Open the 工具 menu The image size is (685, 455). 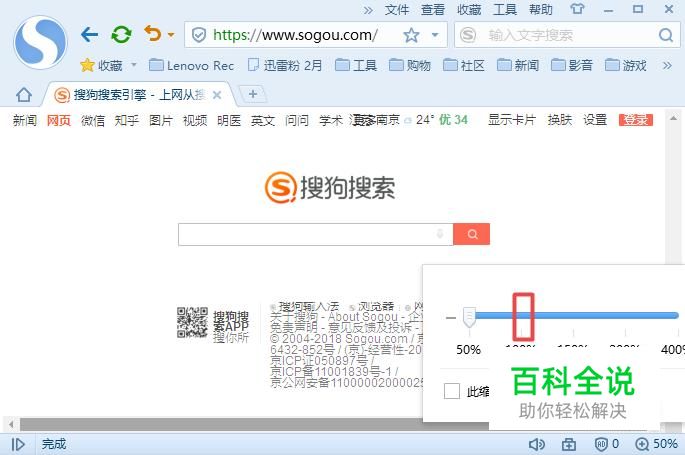pos(505,10)
